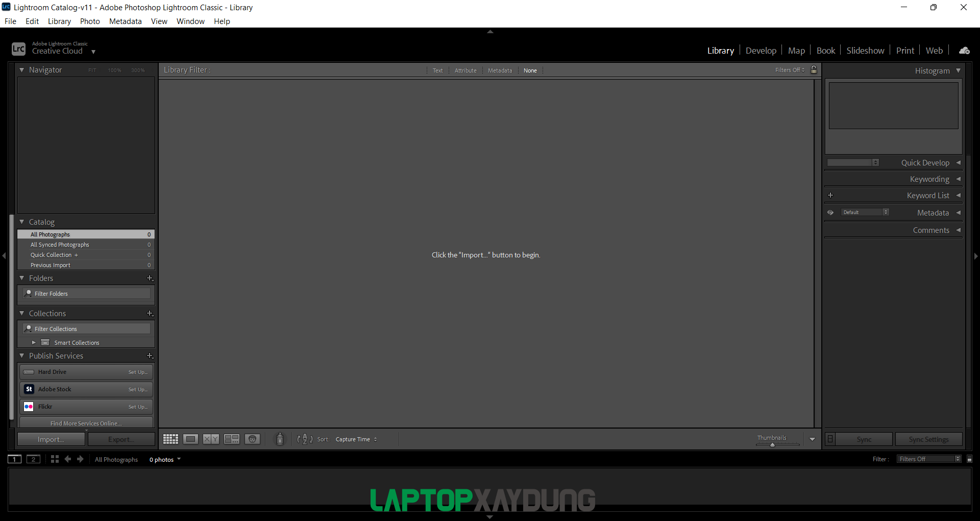Viewport: 980px width, 521px height.
Task: Toggle the Metadata preset eye icon
Action: pos(830,212)
